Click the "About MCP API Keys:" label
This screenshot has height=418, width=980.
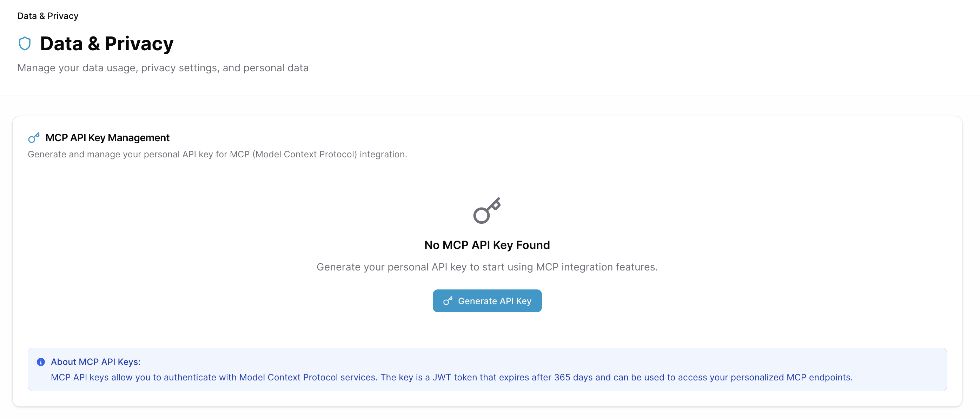95,362
